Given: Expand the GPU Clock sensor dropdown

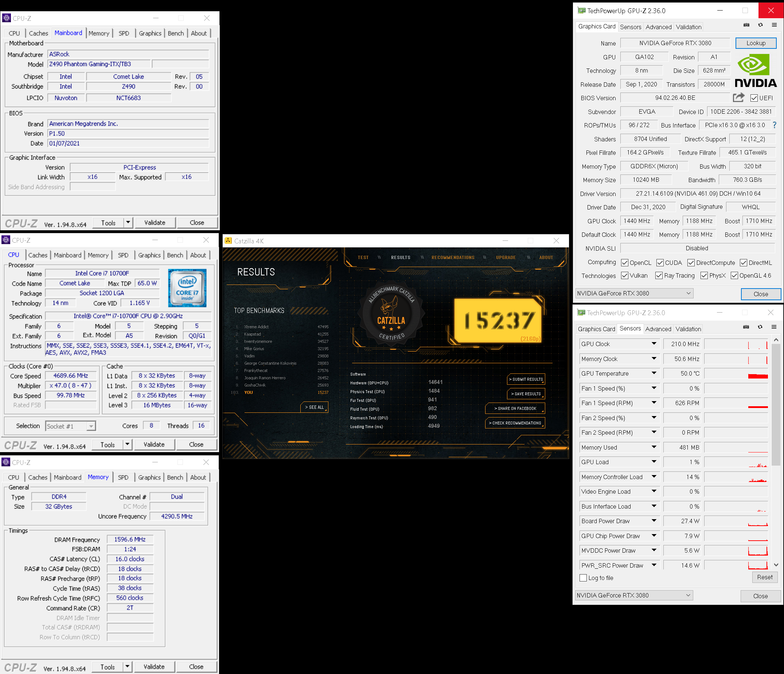Looking at the screenshot, I should point(654,344).
